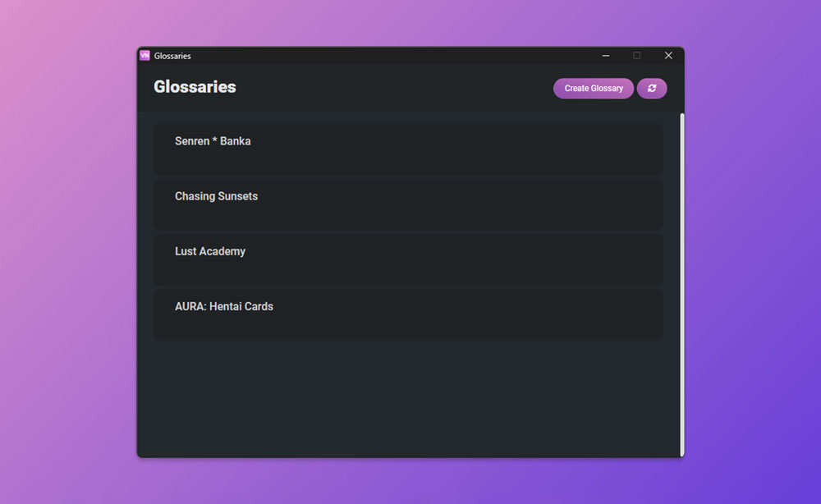This screenshot has width=821, height=504.
Task: Click the VN app icon in title bar
Action: [x=145, y=56]
